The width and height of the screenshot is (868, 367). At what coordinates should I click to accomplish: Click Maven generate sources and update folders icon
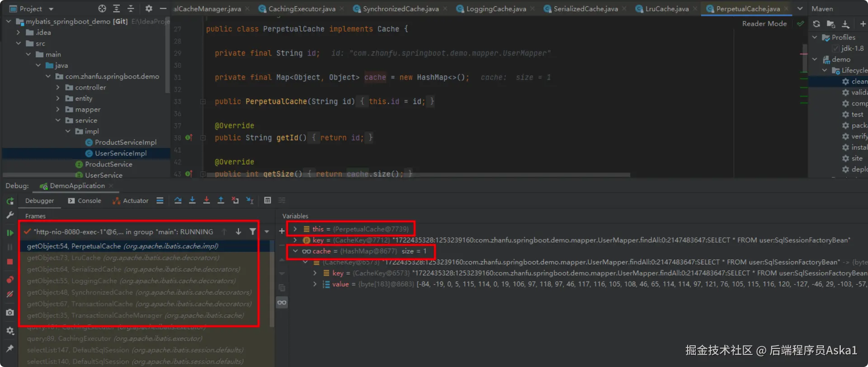coord(831,24)
